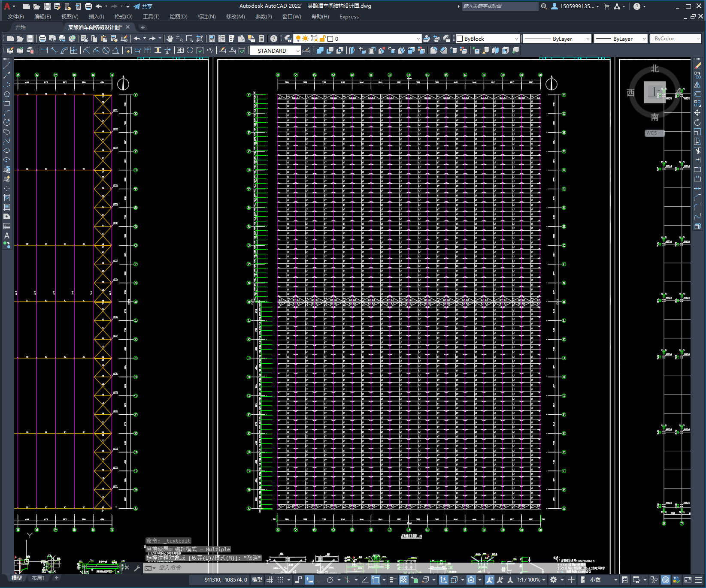Toggle snap mode in status bar

[280, 580]
